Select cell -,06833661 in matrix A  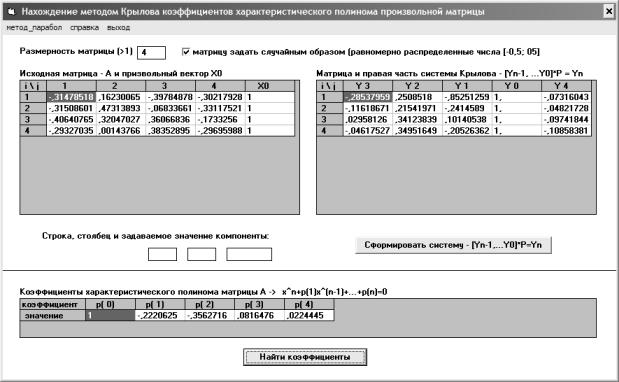(x=171, y=108)
